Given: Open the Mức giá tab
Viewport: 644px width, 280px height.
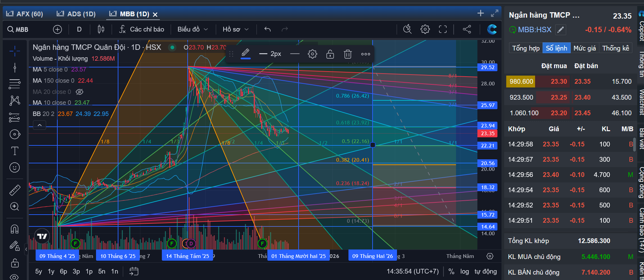Looking at the screenshot, I should (585, 48).
